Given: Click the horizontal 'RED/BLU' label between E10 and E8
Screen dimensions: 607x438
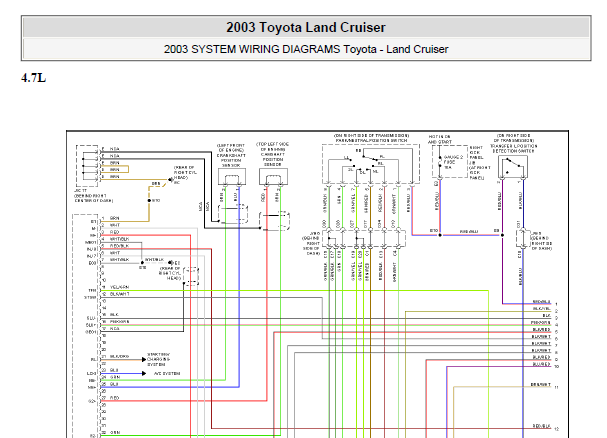Looking at the screenshot, I should tap(469, 231).
